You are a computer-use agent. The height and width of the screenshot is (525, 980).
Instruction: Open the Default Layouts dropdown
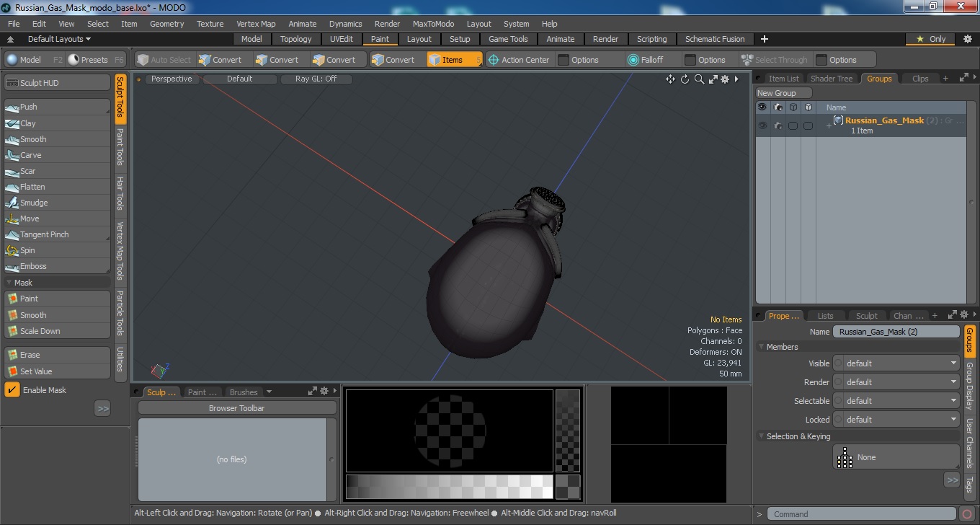pyautogui.click(x=59, y=39)
